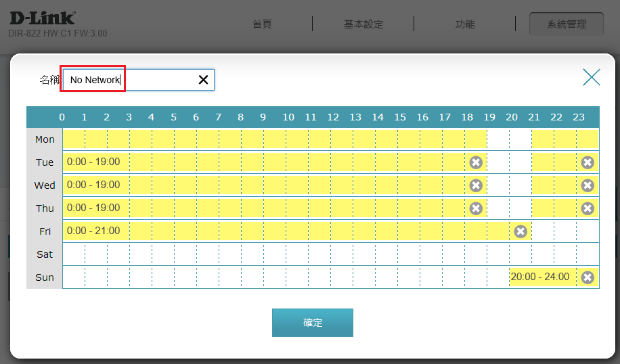Click the 確定 confirm button
Image resolution: width=620 pixels, height=364 pixels.
coord(313,323)
